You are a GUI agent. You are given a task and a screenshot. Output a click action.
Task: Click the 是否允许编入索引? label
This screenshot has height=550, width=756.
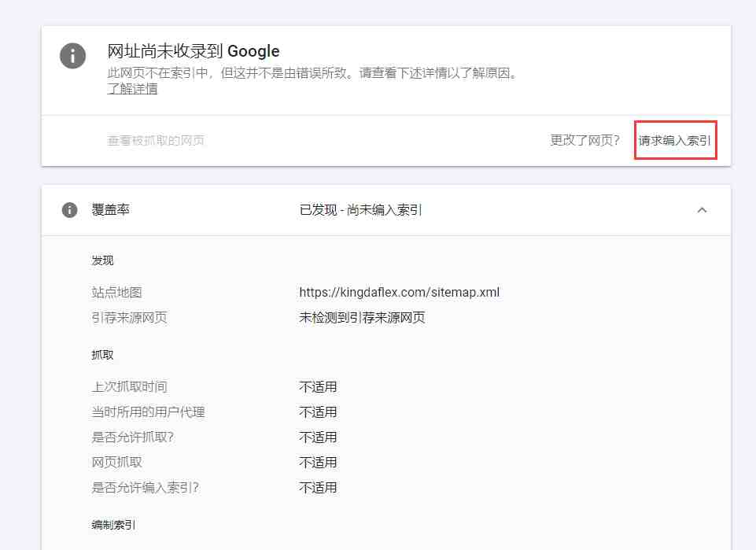(x=145, y=487)
